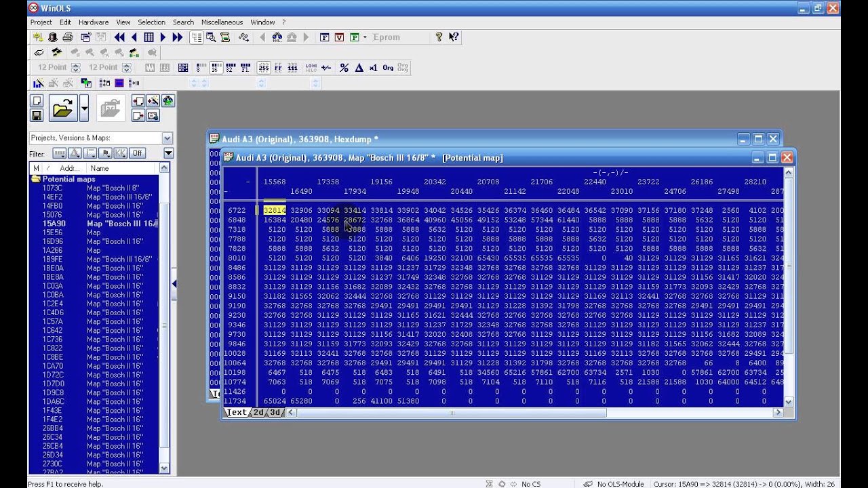
Task: Open the KK filter dropdown button
Action: click(x=121, y=153)
